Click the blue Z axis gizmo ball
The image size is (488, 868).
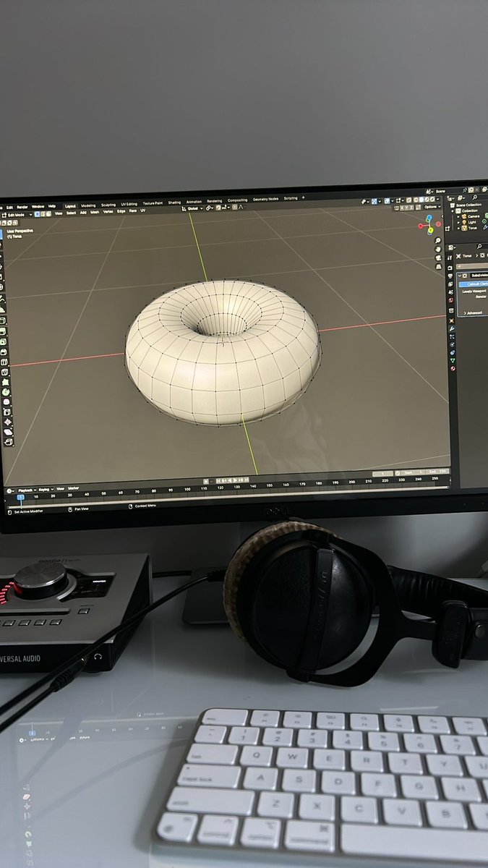[x=429, y=218]
